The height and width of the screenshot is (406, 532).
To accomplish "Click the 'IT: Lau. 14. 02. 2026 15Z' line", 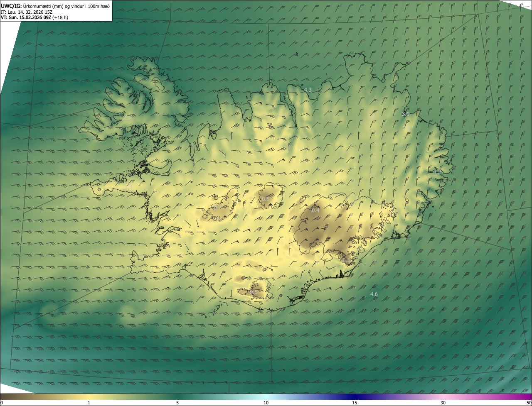I will (x=26, y=12).
